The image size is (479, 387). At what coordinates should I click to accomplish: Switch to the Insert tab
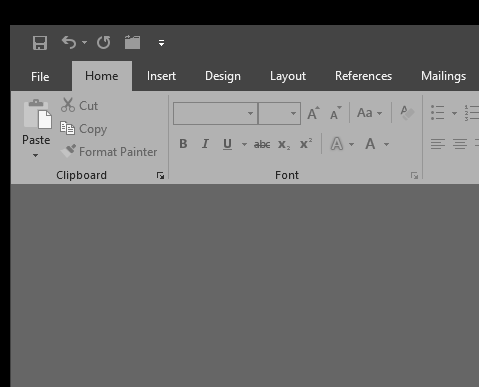pos(161,76)
